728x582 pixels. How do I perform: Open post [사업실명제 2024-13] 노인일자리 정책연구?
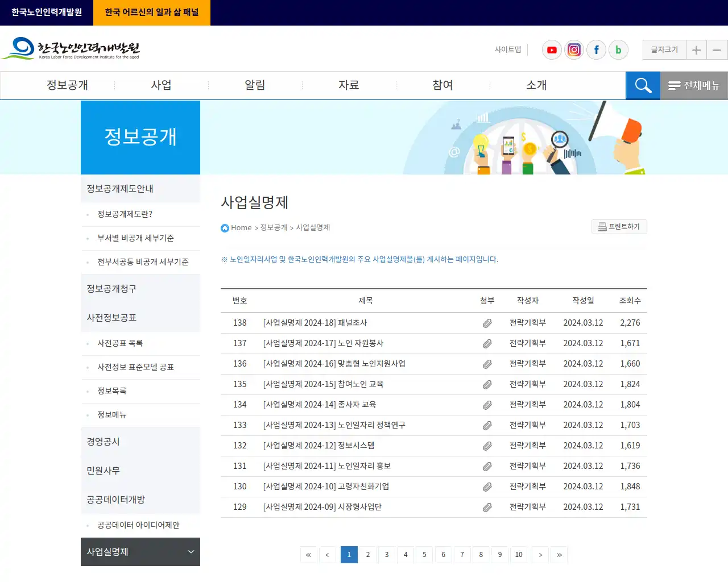[334, 425]
